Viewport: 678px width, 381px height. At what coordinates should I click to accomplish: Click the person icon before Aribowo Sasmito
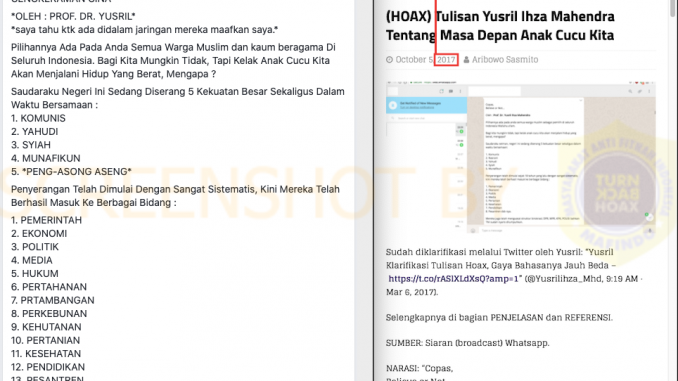click(466, 60)
